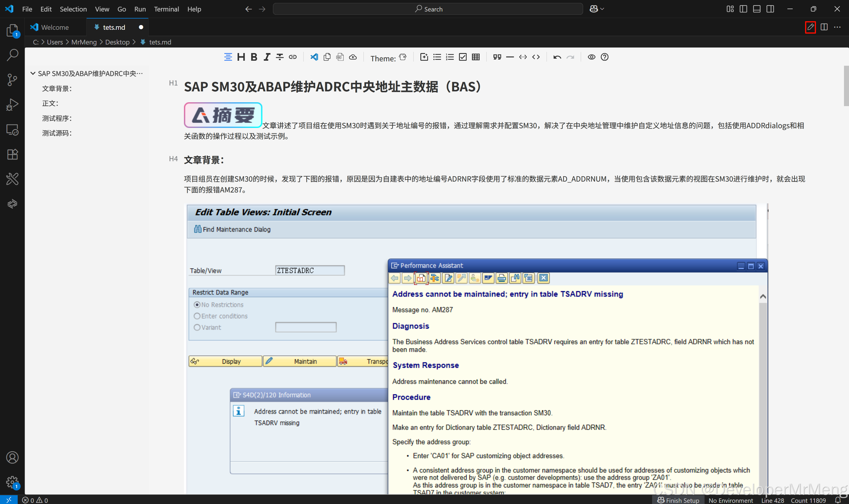Open the Theme picker shirt icon
Screen dimensions: 849x504
pos(403,57)
